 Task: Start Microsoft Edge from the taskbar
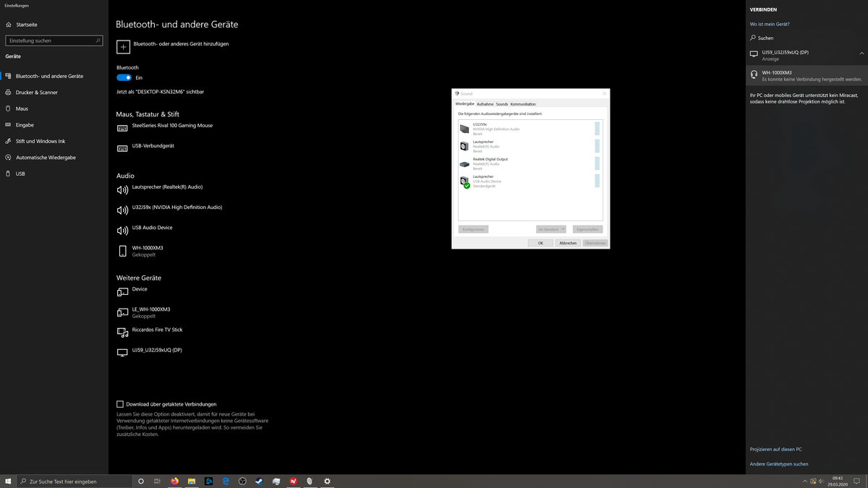point(226,481)
